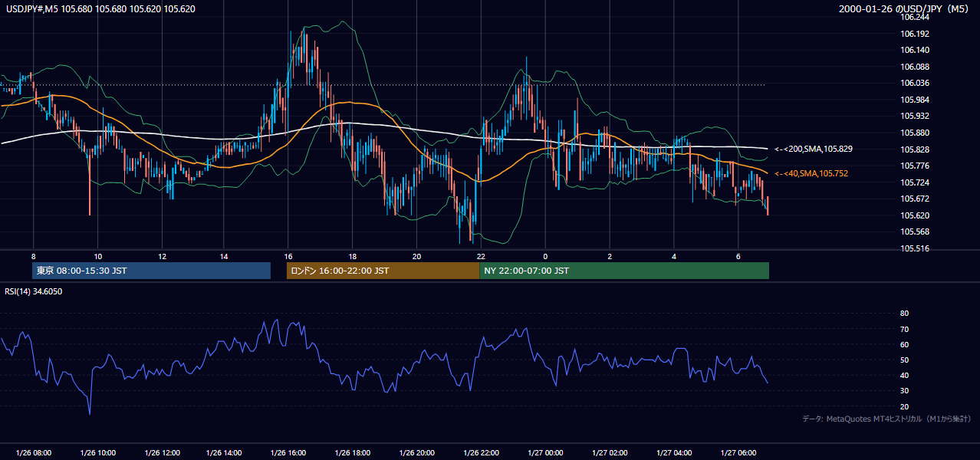
Task: Click the RSI 50 level label
Action: (x=904, y=360)
